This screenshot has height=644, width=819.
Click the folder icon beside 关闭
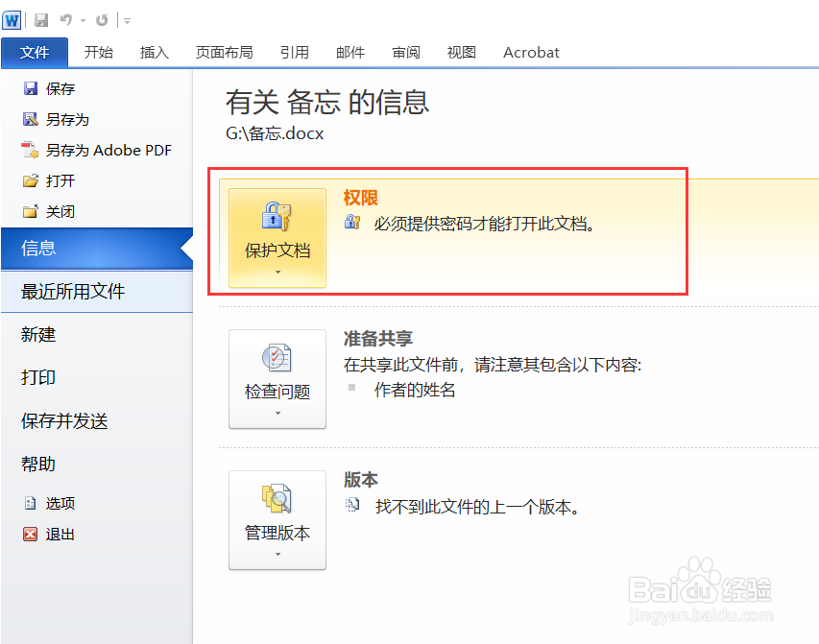(31, 211)
